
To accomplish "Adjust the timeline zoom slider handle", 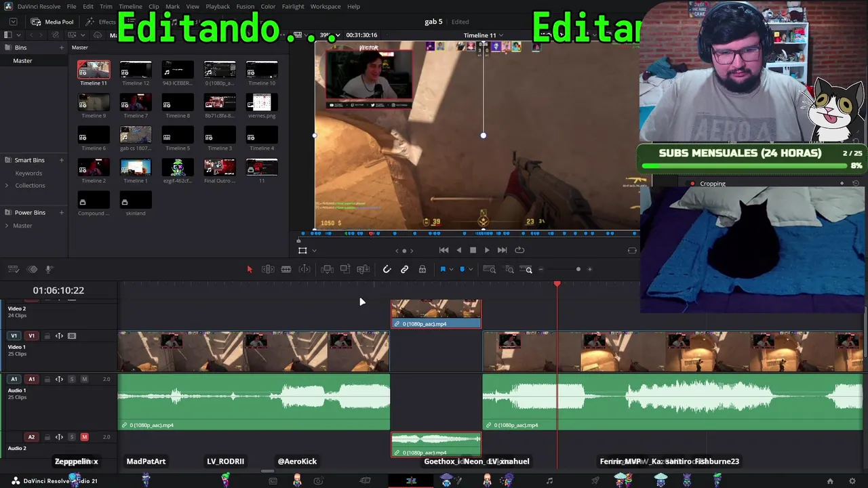I will 578,269.
